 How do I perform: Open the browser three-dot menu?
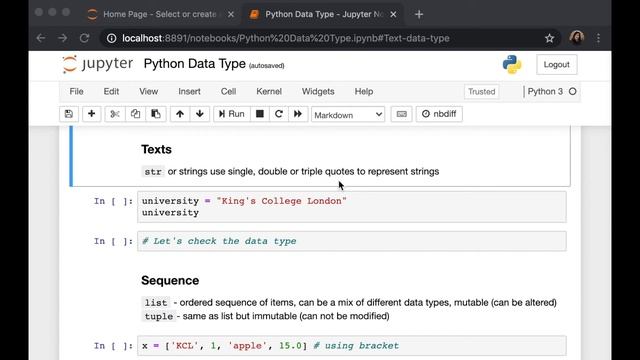click(598, 38)
